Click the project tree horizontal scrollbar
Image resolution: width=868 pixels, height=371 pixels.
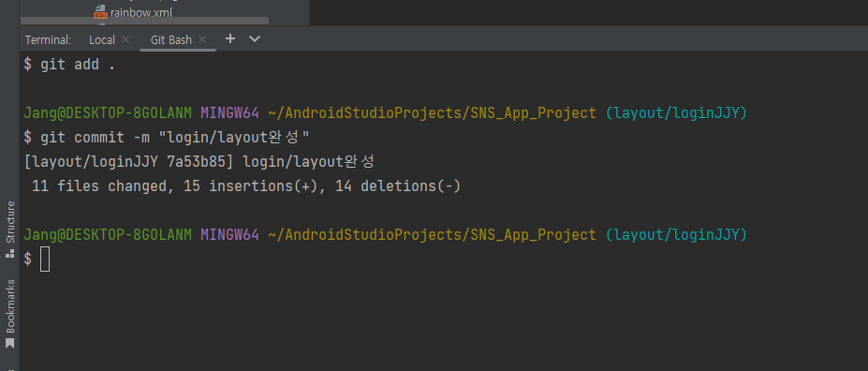pos(144,21)
